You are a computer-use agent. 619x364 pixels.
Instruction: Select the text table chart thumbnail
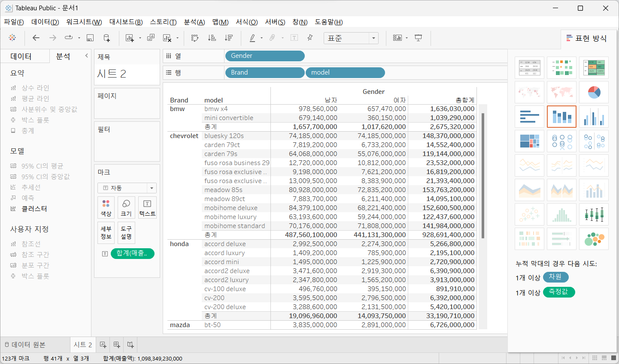point(529,68)
